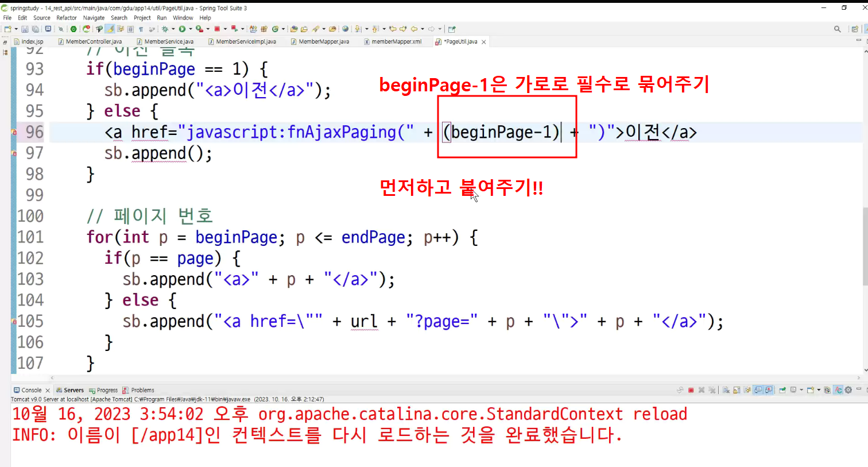Click the Last Edit Location icon
This screenshot has height=467, width=868.
click(393, 29)
